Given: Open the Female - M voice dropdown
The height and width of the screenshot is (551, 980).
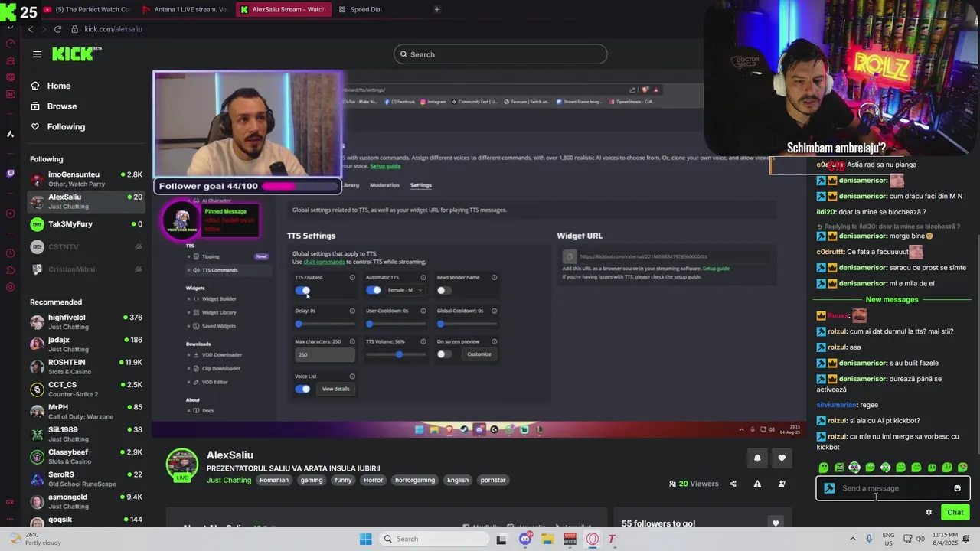Looking at the screenshot, I should pyautogui.click(x=405, y=290).
